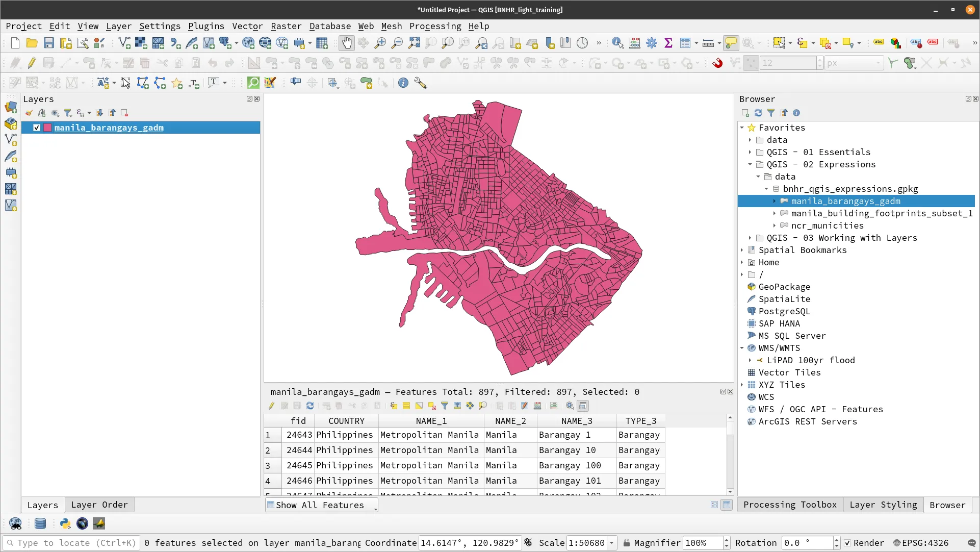The width and height of the screenshot is (980, 552).
Task: Open the Layer Styling panel
Action: pos(883,505)
